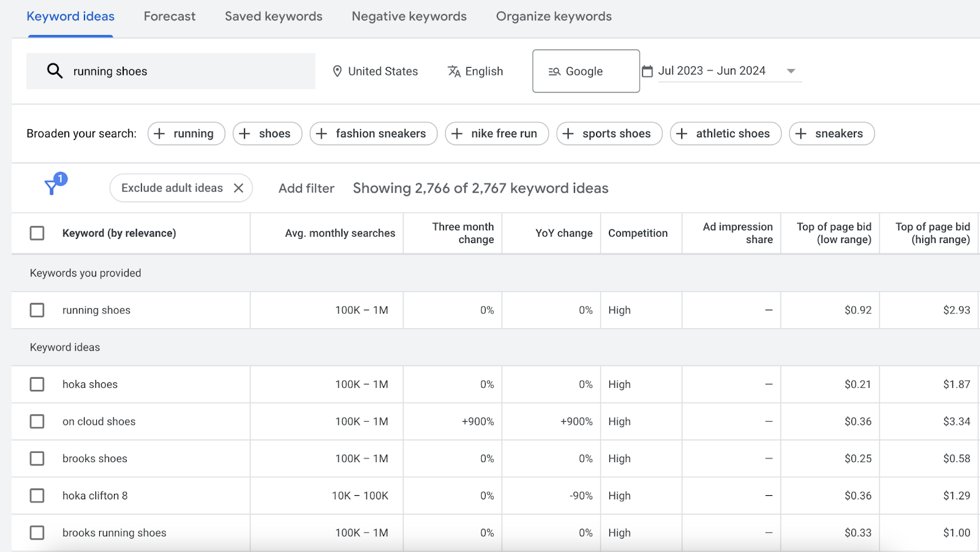Click the 10K – 100K searches value
Image resolution: width=980 pixels, height=552 pixels.
[x=360, y=496]
